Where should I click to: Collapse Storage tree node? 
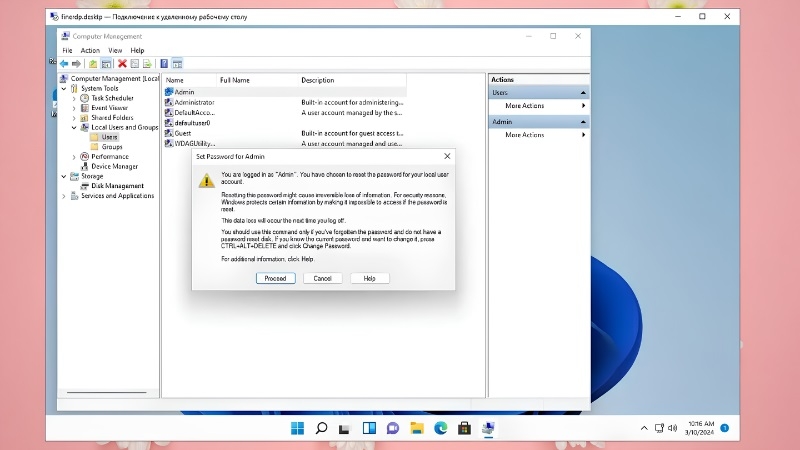pos(64,176)
